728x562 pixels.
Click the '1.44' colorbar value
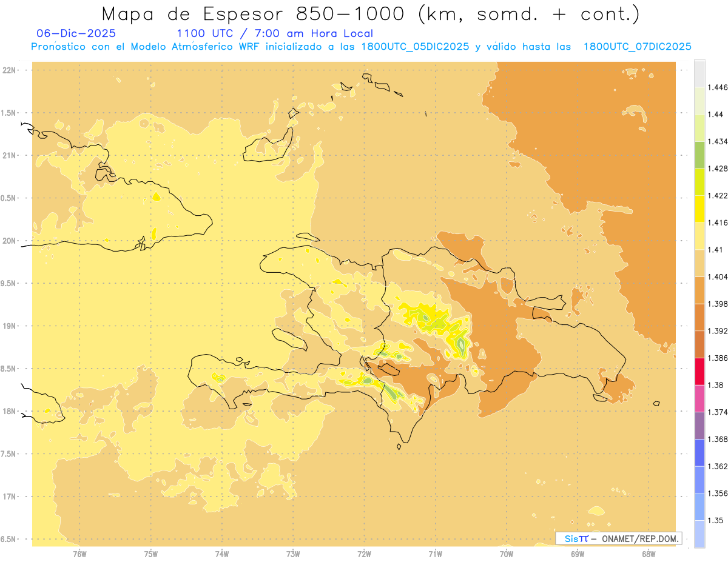(x=716, y=114)
